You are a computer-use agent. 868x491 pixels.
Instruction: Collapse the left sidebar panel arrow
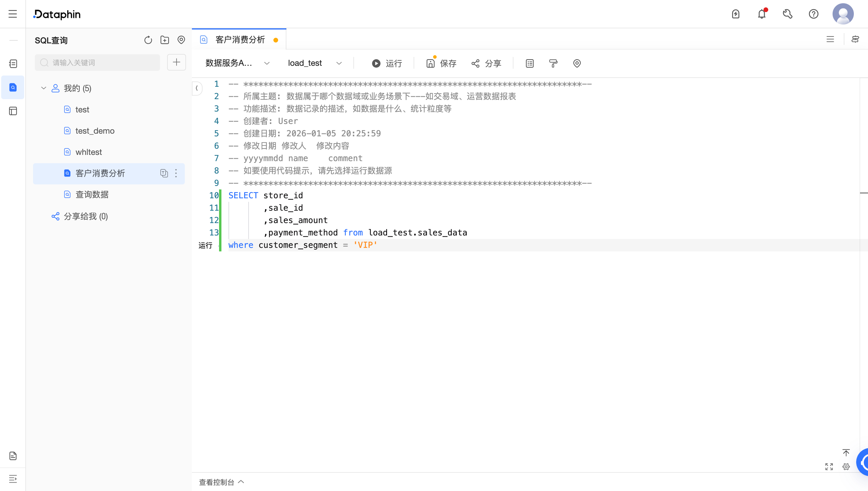(197, 88)
